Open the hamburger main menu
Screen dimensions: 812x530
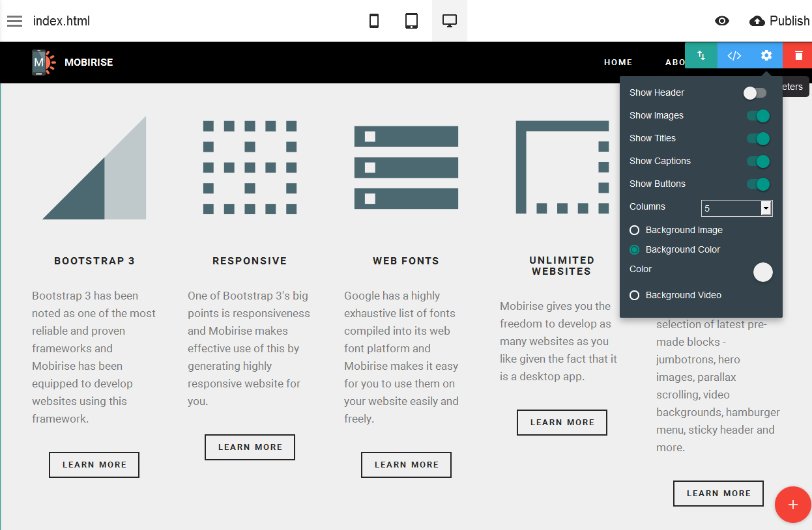15,21
